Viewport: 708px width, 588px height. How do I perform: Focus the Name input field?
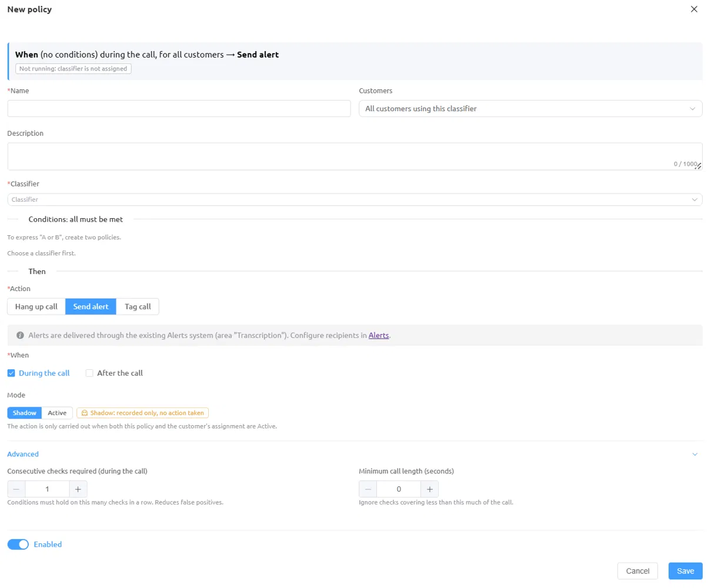[x=179, y=109]
